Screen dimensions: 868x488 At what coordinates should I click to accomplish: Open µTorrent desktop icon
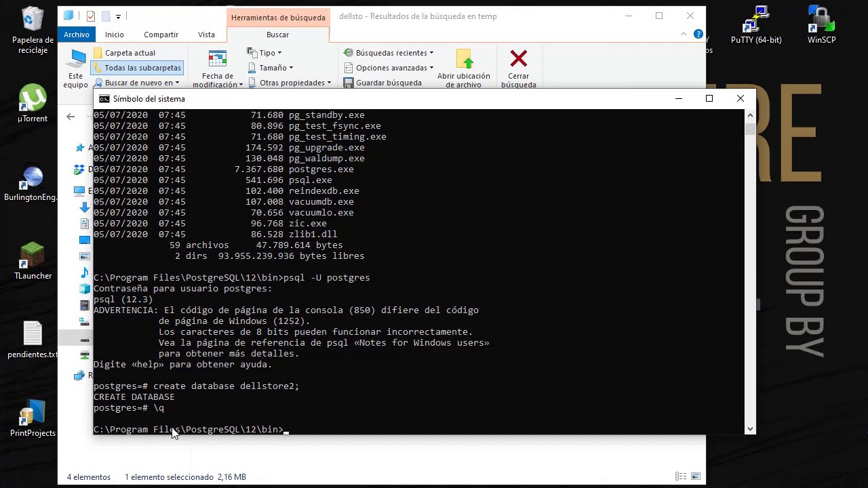point(33,104)
